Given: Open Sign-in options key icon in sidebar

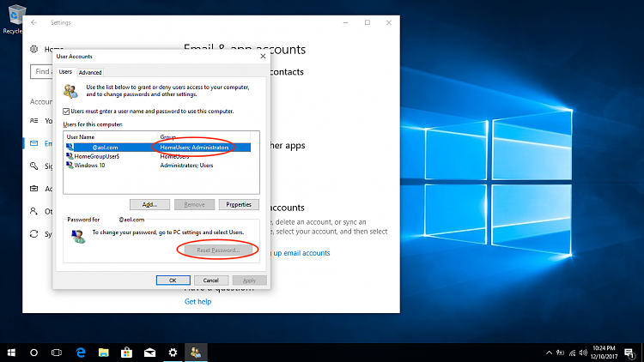Looking at the screenshot, I should [x=34, y=166].
